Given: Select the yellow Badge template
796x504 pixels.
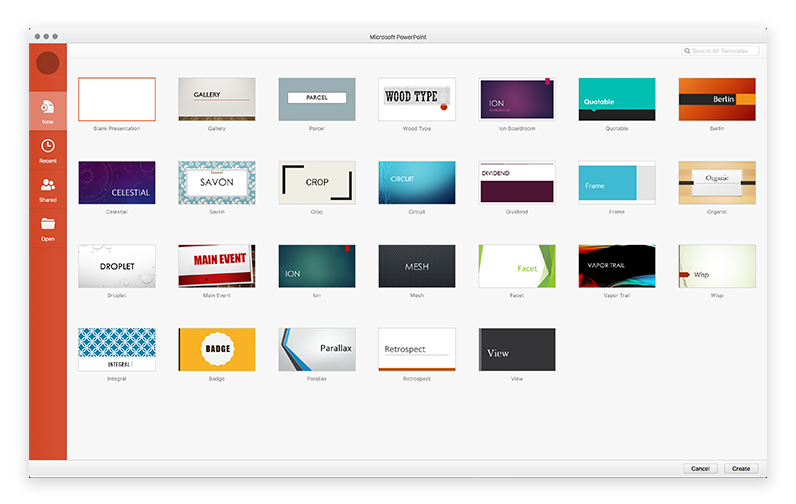Looking at the screenshot, I should coord(216,349).
